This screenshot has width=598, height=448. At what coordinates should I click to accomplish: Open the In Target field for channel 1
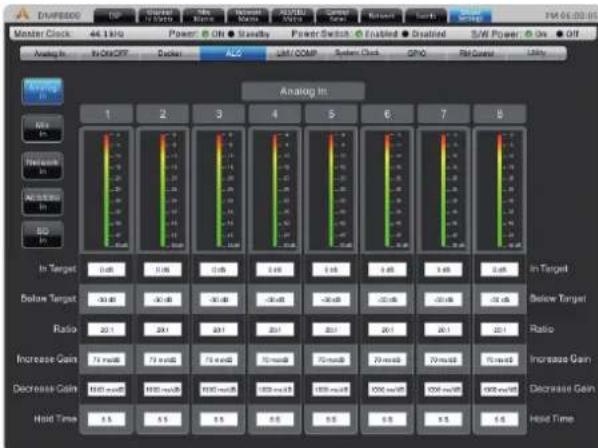click(106, 270)
